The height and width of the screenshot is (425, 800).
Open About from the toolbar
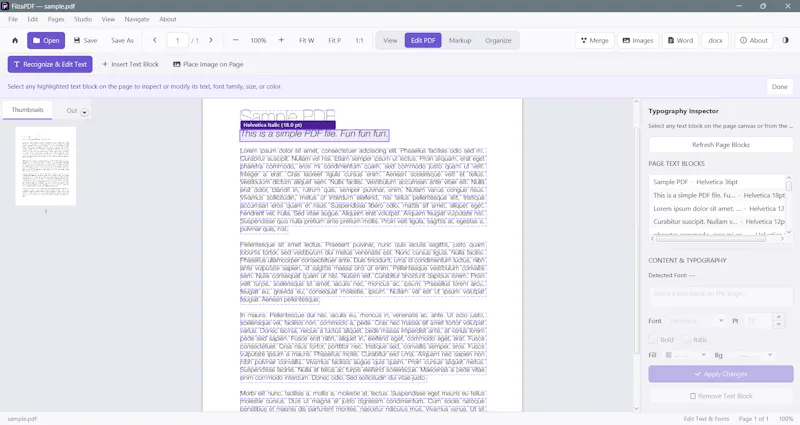(x=754, y=40)
